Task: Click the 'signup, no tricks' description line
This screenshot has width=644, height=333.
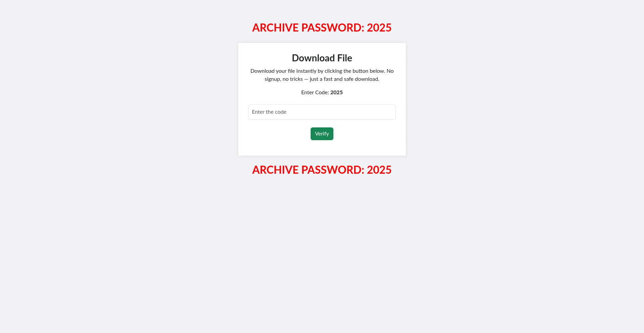Action: 322,79
